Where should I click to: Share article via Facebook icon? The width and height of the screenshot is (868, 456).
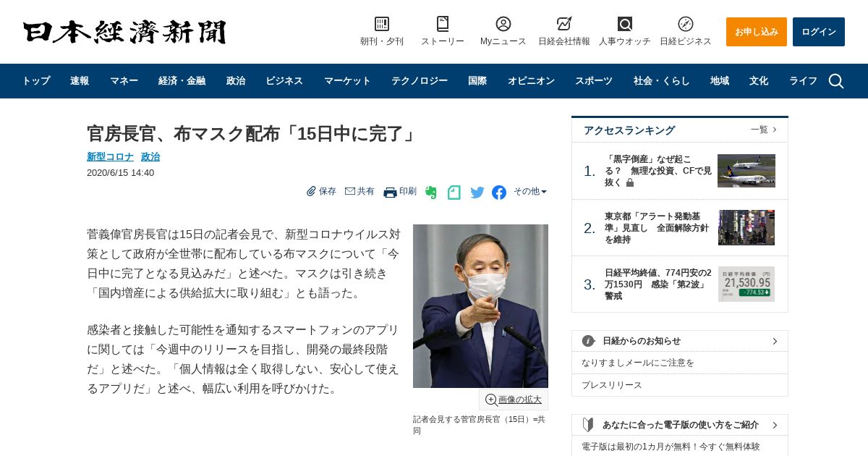(x=499, y=193)
